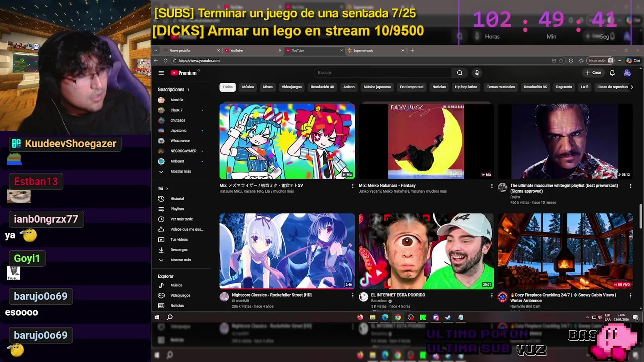Play the EL INTERNET ESTA PODRIDO thumbnail
644x362 pixels.
(426, 251)
